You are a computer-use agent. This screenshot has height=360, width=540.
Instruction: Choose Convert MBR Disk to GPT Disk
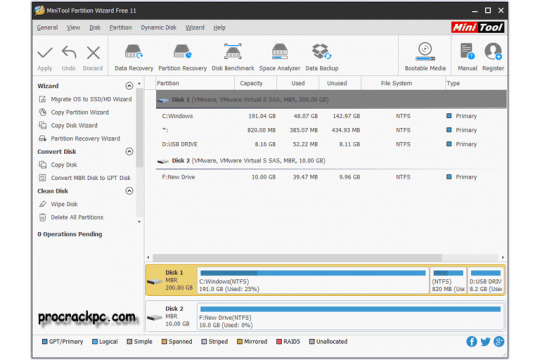click(91, 178)
